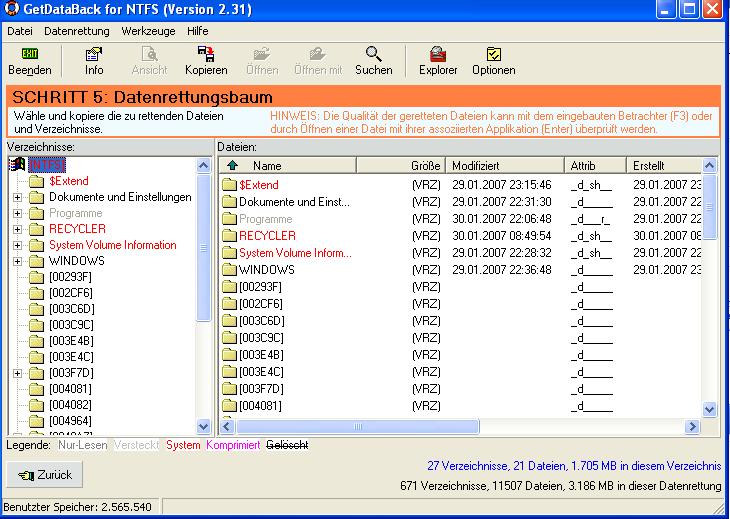Click the file list horizontal scrollbar thumb
The image size is (730, 519).
tap(358, 426)
